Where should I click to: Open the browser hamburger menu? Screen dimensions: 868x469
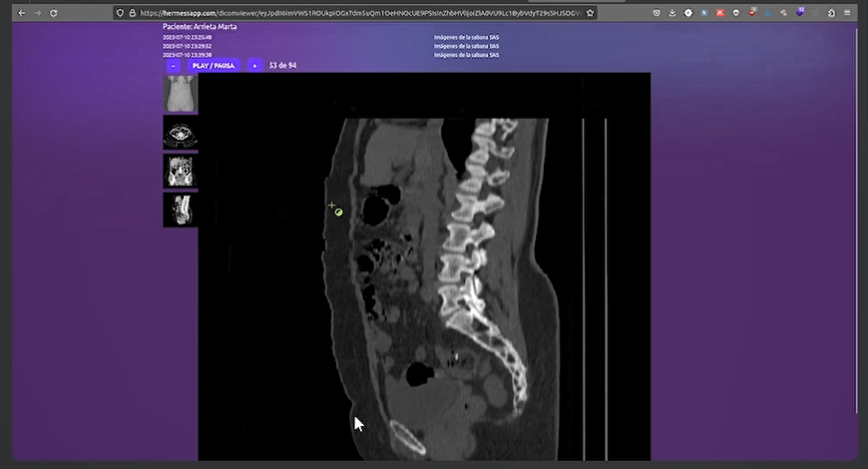(847, 13)
